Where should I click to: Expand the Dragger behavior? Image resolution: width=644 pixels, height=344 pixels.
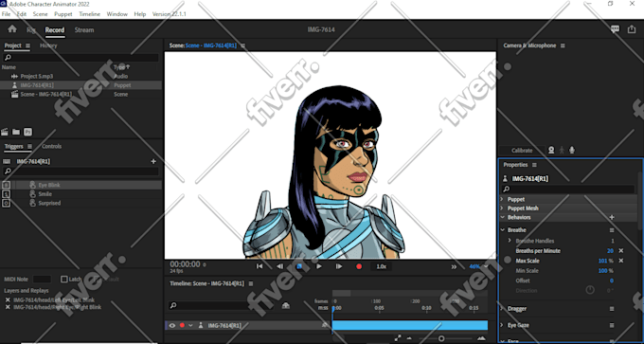pos(502,309)
